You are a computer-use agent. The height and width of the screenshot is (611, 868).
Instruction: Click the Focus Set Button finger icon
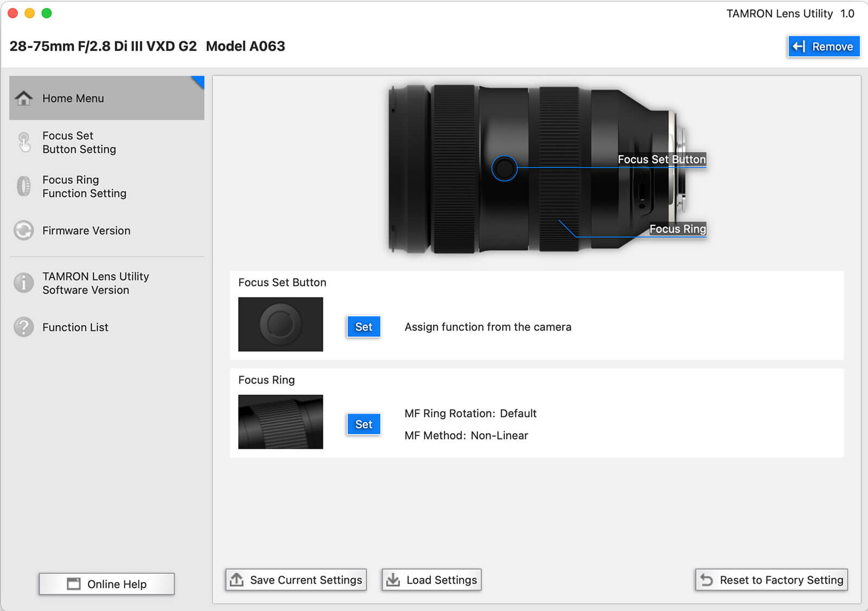24,142
